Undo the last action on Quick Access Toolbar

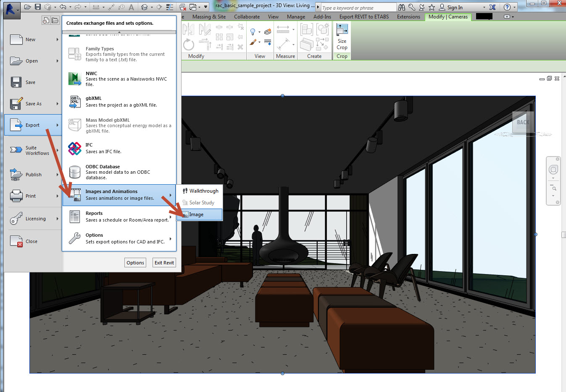pyautogui.click(x=62, y=7)
